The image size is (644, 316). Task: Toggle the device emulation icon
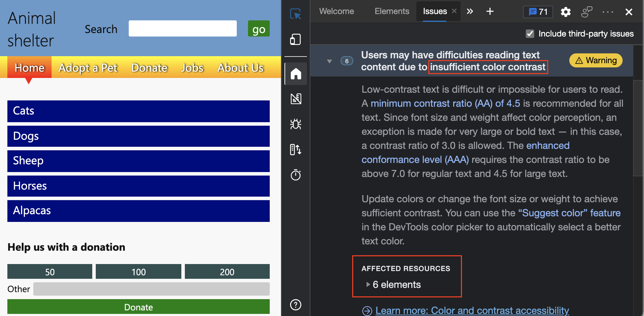(296, 39)
